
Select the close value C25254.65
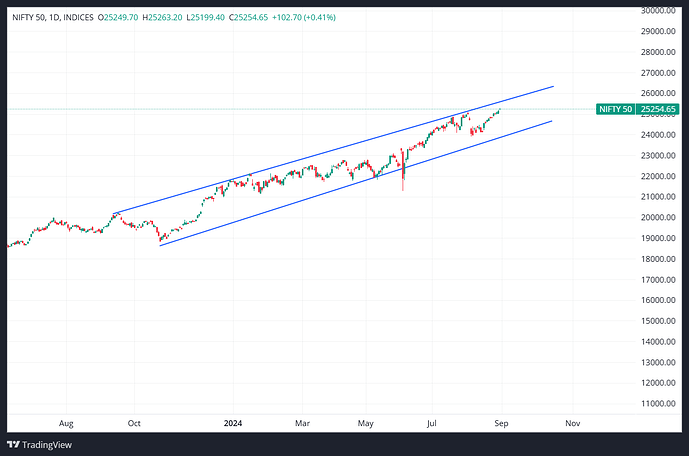pos(248,18)
